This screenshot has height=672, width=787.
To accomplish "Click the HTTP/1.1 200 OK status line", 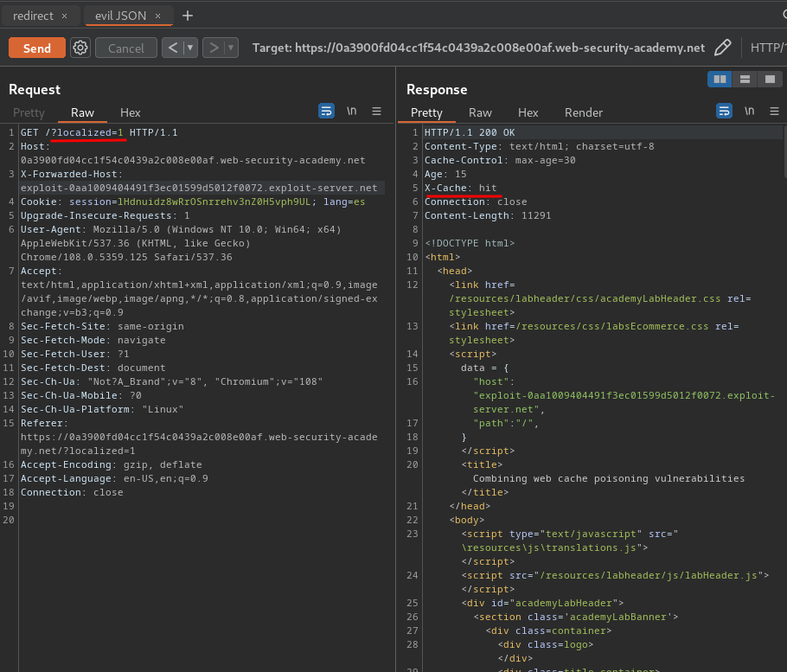I will coord(470,132).
